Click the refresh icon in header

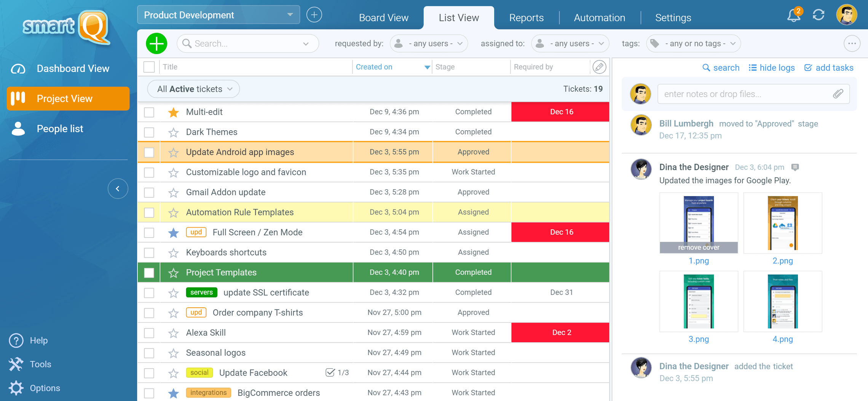coord(819,15)
